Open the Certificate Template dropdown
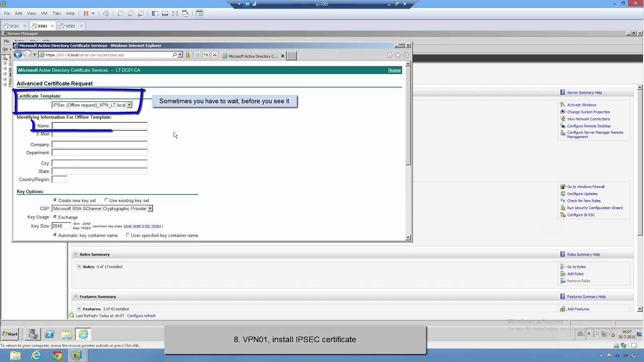 coord(129,105)
